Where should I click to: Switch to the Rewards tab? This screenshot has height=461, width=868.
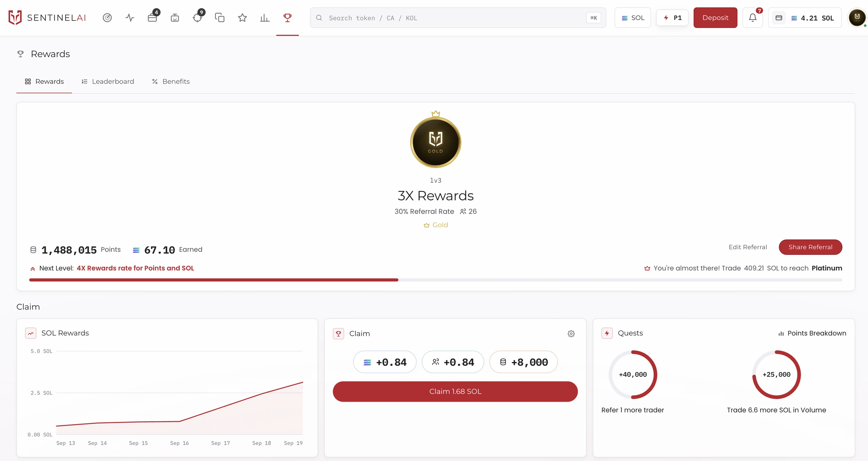pyautogui.click(x=44, y=81)
